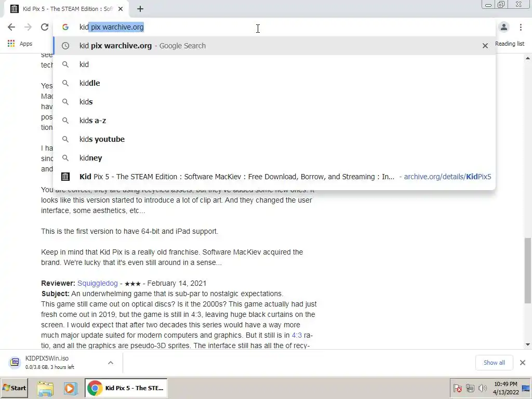Click the Action Center flag tray icon
The image size is (532, 399).
pos(458,388)
